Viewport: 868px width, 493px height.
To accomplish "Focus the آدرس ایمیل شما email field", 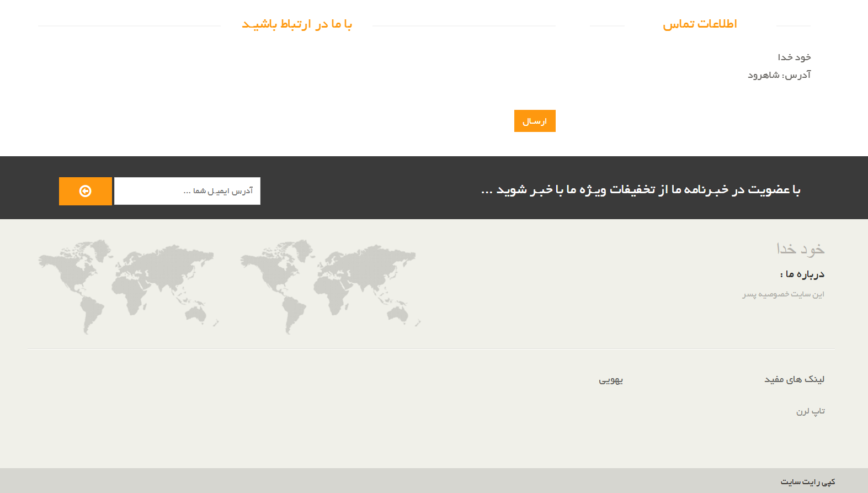I will pos(187,191).
